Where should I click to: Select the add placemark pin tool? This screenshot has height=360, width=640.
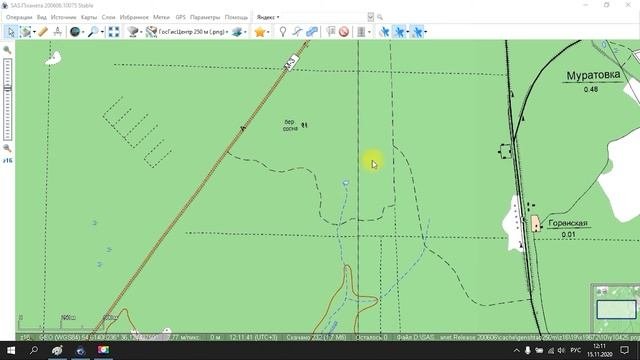[282, 32]
